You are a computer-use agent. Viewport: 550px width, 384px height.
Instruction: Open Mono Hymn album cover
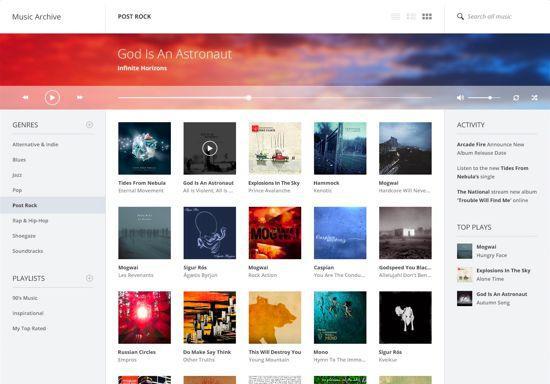(340, 317)
